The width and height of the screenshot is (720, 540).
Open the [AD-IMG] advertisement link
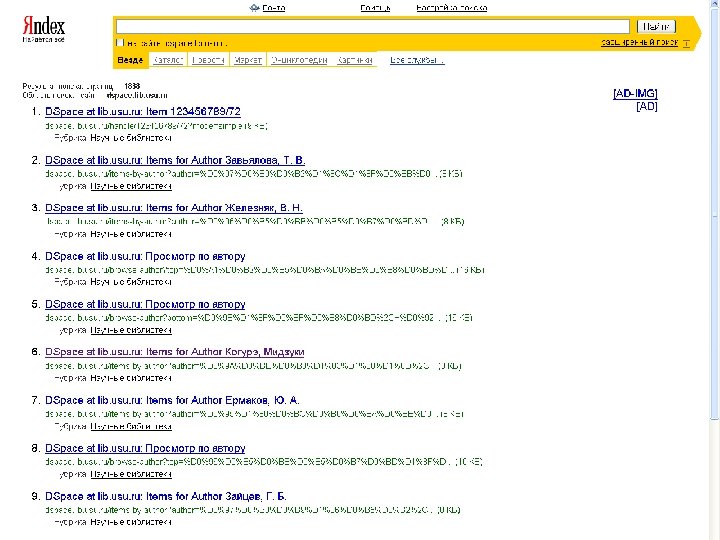click(x=635, y=94)
